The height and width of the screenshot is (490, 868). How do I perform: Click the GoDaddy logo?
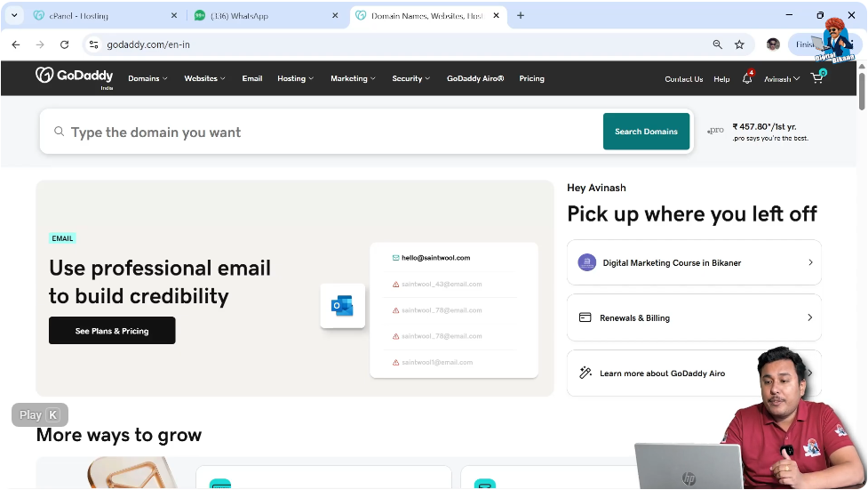click(x=74, y=76)
